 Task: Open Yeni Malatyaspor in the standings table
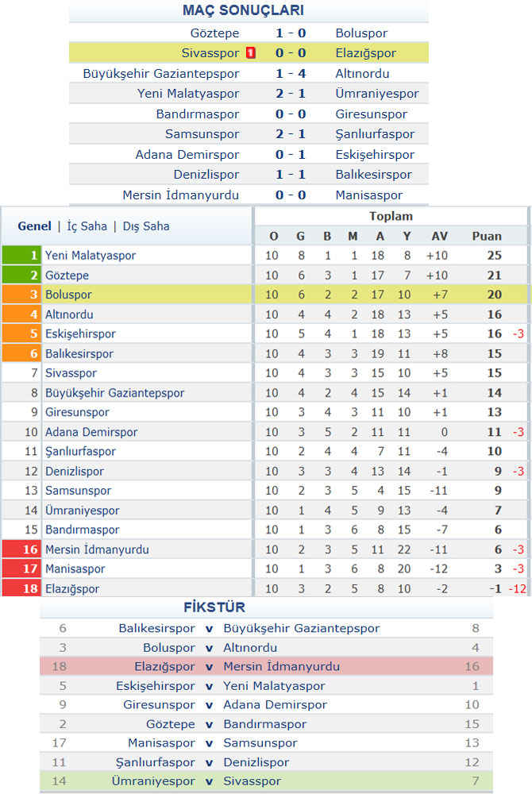tap(90, 255)
